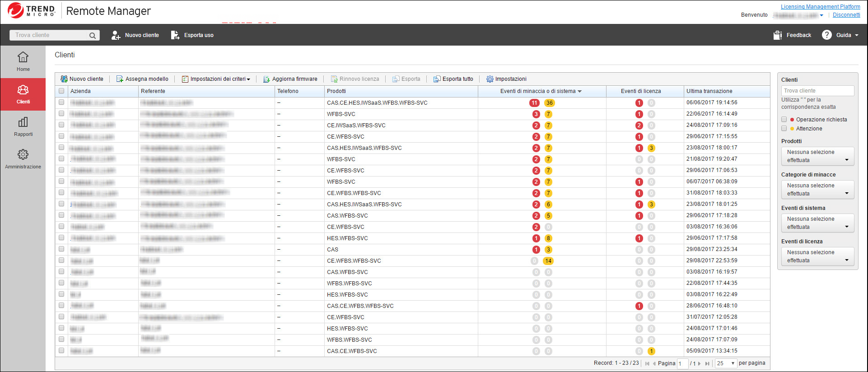
Task: Toggle the select-all checkbox in table header
Action: 61,91
